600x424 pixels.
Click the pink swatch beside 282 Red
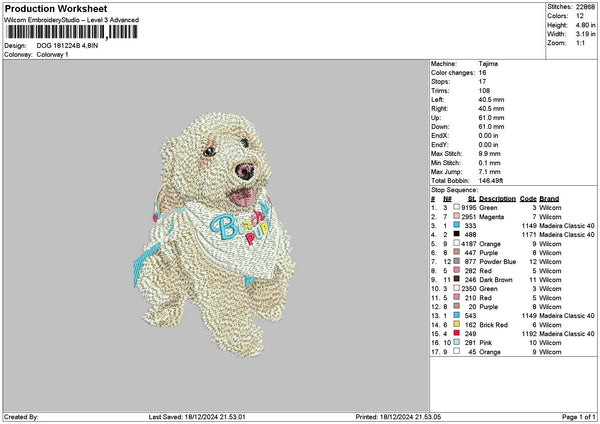point(457,270)
